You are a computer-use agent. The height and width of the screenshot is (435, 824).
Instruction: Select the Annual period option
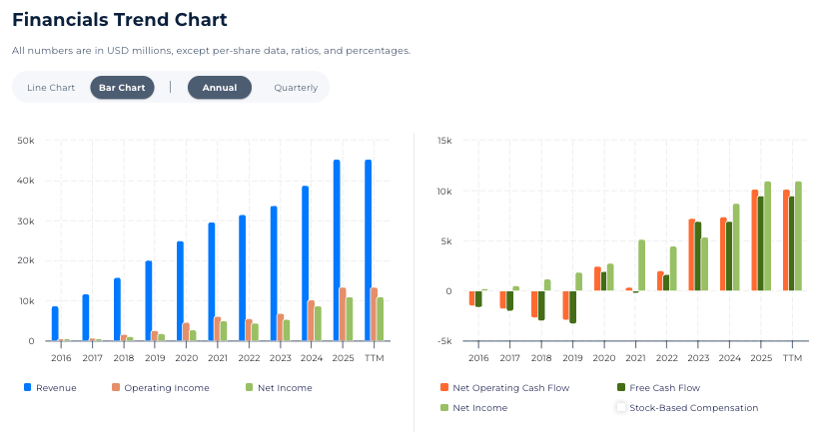coord(219,88)
